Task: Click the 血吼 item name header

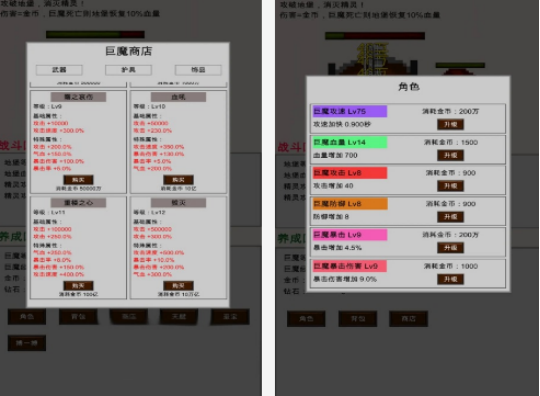Action: point(178,97)
